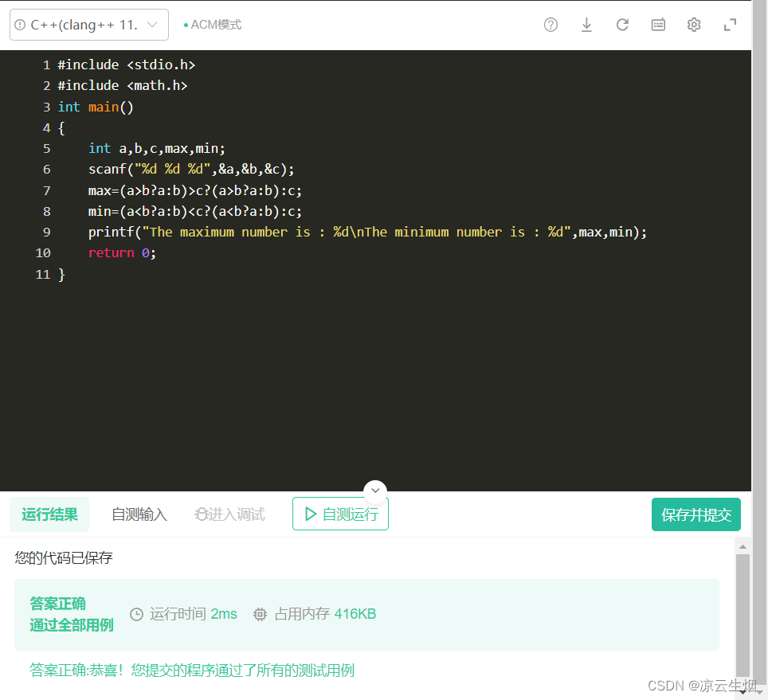This screenshot has width=768, height=700.
Task: Click line 9 printf statement in editor
Action: (x=367, y=232)
